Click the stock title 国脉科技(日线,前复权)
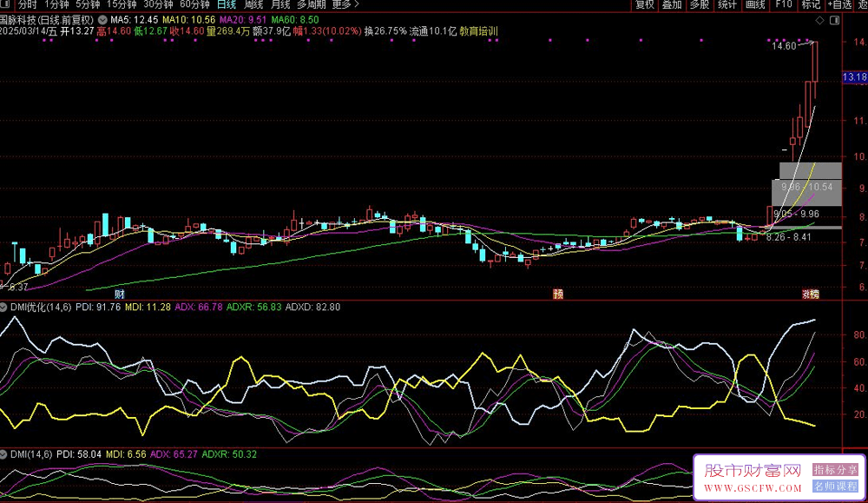This screenshot has height=503, width=868. click(47, 20)
